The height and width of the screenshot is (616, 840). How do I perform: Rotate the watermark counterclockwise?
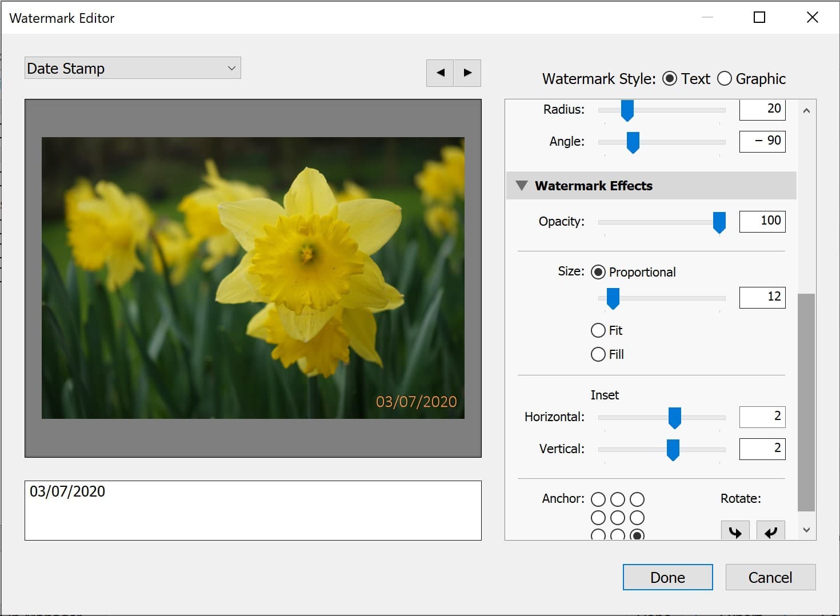(x=770, y=533)
